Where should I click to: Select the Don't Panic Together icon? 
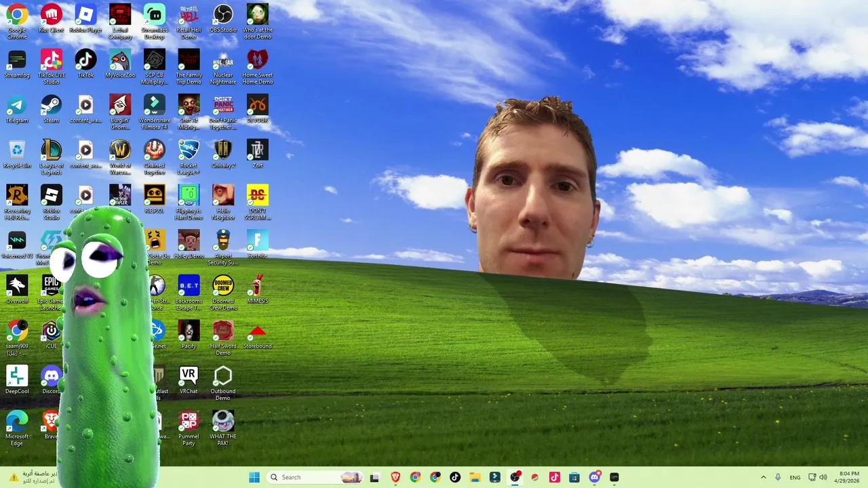pyautogui.click(x=223, y=112)
